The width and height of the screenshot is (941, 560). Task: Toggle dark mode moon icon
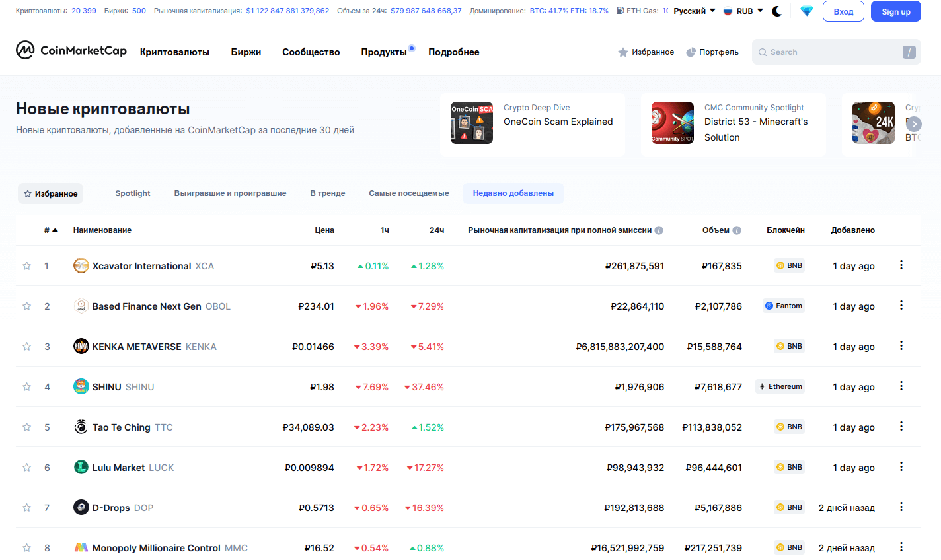(x=777, y=11)
